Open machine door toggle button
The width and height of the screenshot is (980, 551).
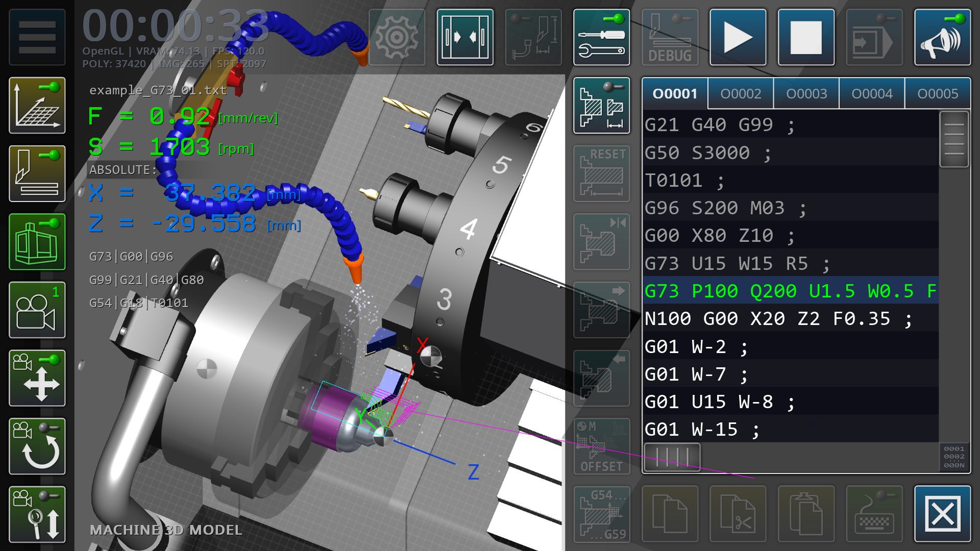coord(464,37)
